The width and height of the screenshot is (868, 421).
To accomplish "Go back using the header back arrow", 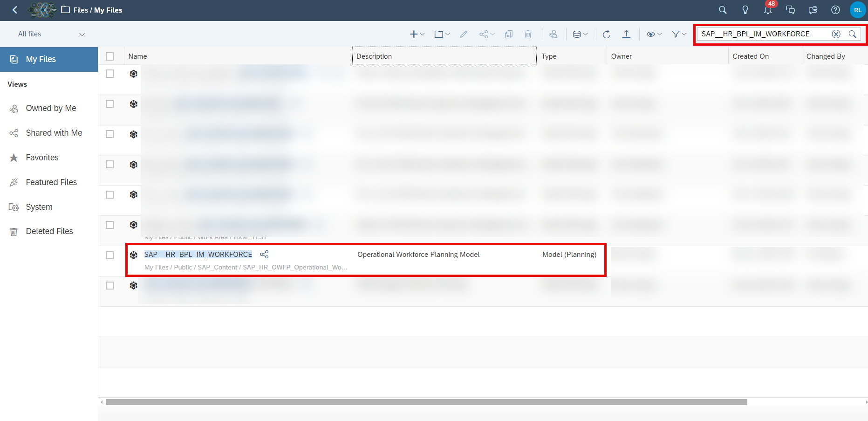I will [x=15, y=10].
